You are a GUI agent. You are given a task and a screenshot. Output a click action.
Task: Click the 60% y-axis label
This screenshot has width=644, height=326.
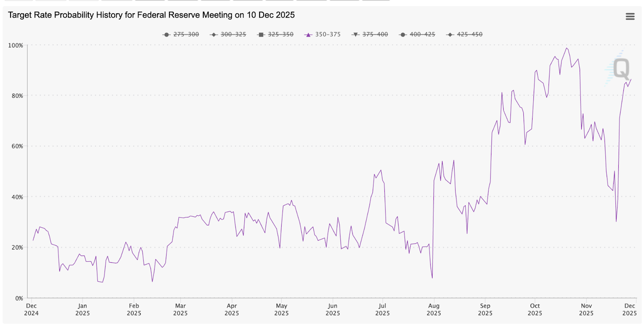coord(17,146)
